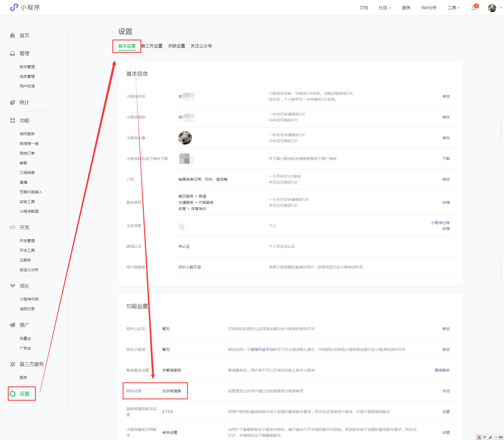Open 版本管理 in the sidebar

[x=27, y=67]
